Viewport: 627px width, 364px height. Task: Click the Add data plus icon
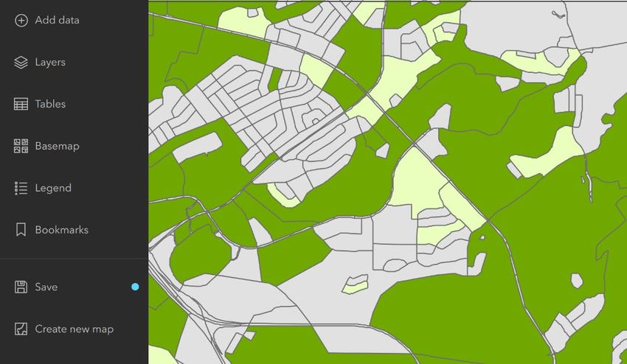coord(21,21)
